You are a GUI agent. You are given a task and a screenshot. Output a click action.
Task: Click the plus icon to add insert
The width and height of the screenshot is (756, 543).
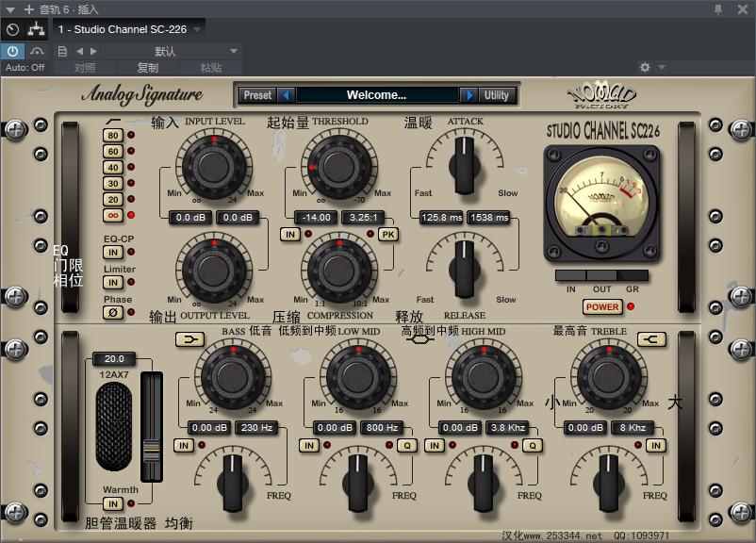click(29, 9)
